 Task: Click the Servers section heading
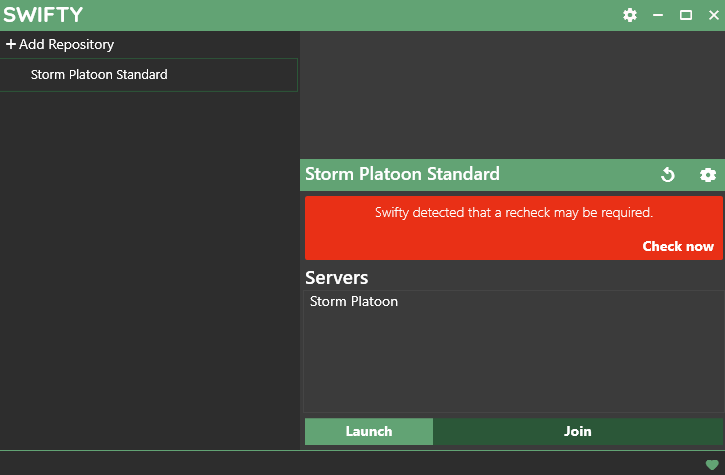(x=337, y=278)
